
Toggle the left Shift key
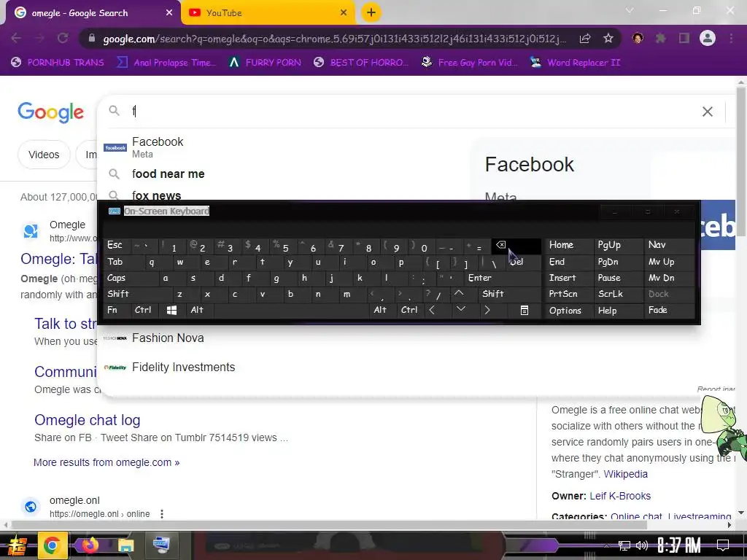coord(135,294)
